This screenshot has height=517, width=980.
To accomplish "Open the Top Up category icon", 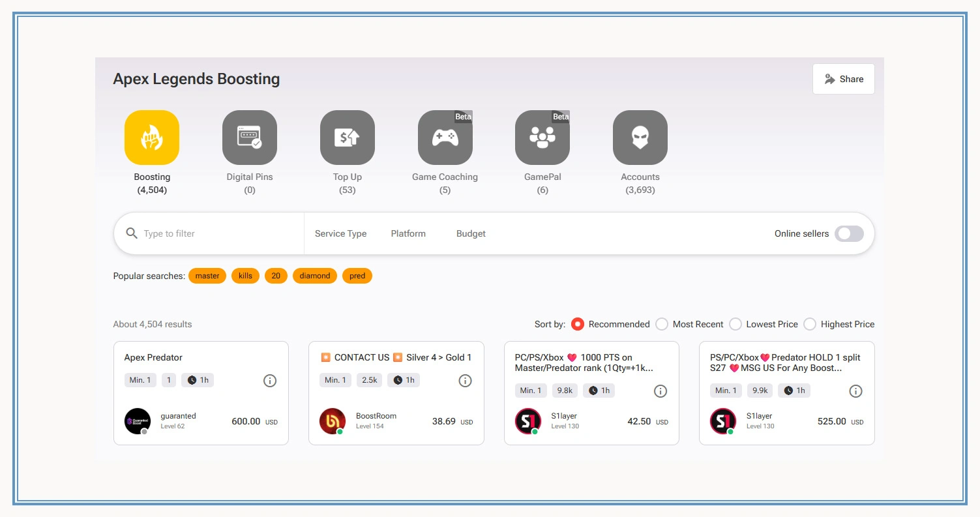I will 347,138.
